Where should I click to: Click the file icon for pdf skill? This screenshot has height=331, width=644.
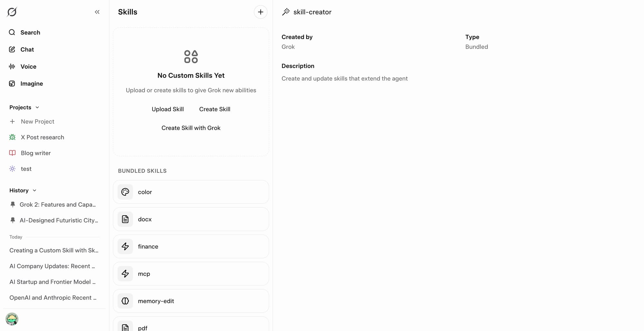click(x=125, y=327)
